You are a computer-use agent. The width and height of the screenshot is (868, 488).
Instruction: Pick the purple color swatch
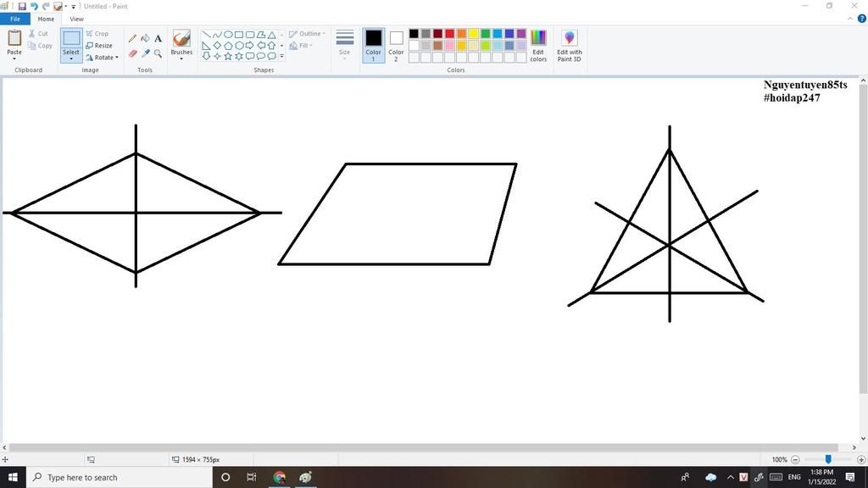click(521, 34)
